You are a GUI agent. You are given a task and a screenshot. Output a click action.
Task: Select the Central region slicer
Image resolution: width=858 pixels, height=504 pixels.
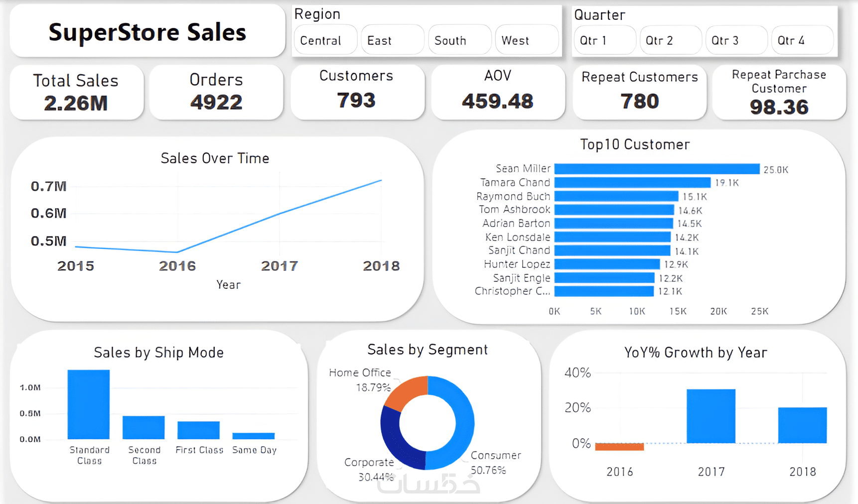pyautogui.click(x=326, y=40)
